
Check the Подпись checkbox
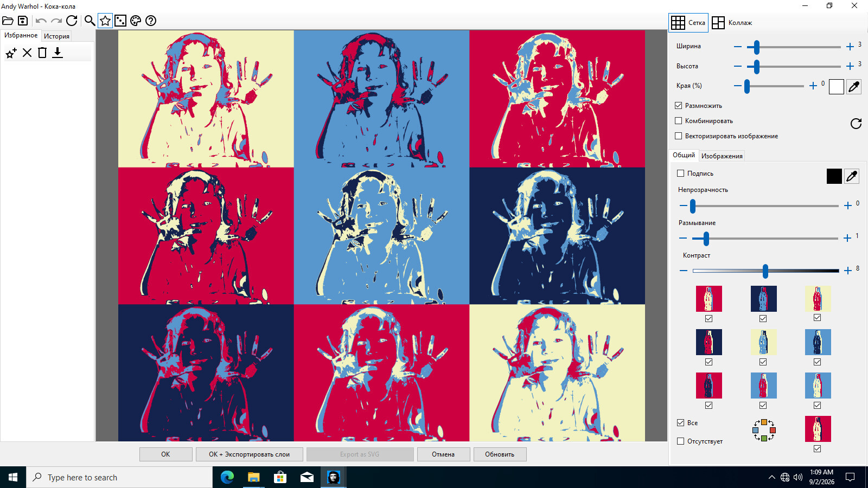681,173
